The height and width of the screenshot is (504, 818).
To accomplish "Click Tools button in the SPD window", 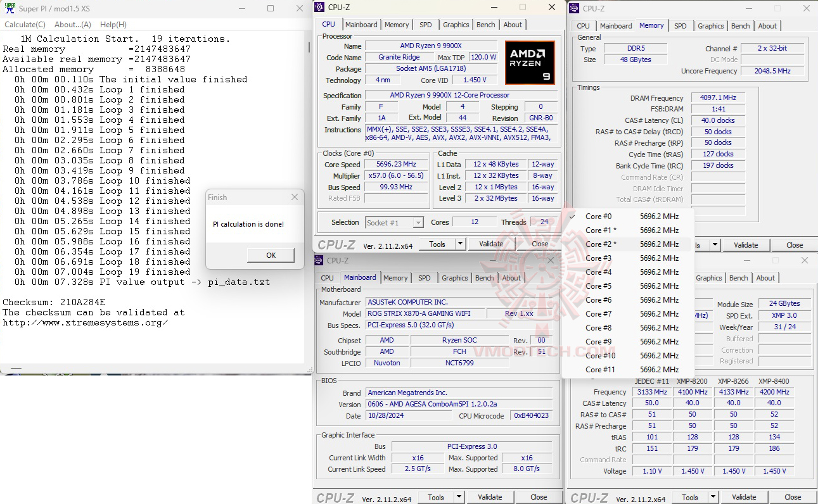I will 690,497.
